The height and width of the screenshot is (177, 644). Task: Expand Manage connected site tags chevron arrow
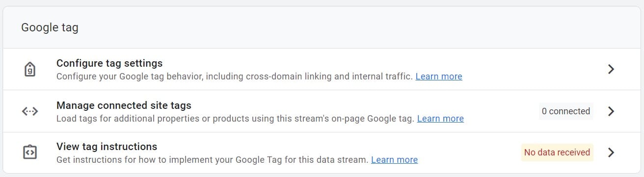tap(611, 111)
